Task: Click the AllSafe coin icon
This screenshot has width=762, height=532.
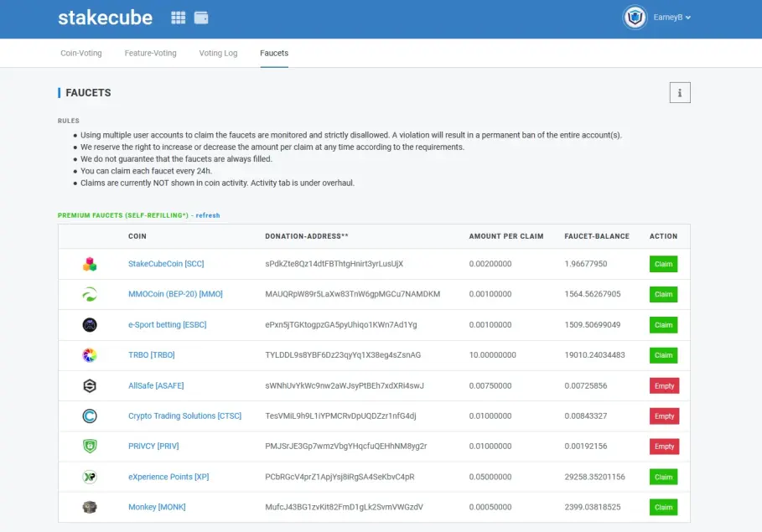Action: point(90,385)
